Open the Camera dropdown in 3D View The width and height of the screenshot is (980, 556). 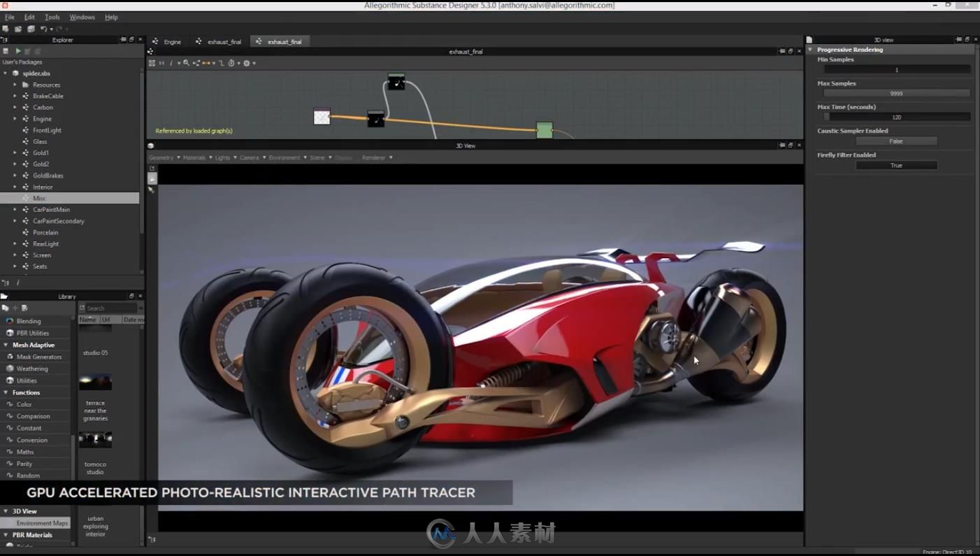click(252, 158)
